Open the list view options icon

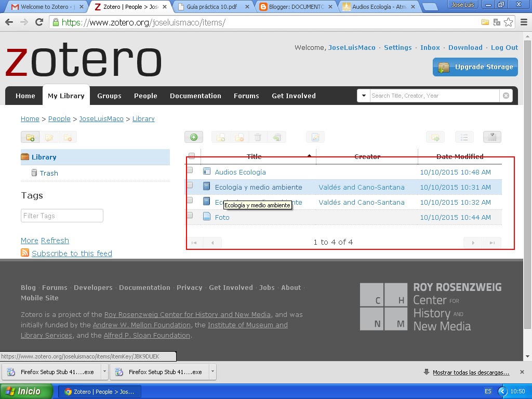(x=464, y=137)
